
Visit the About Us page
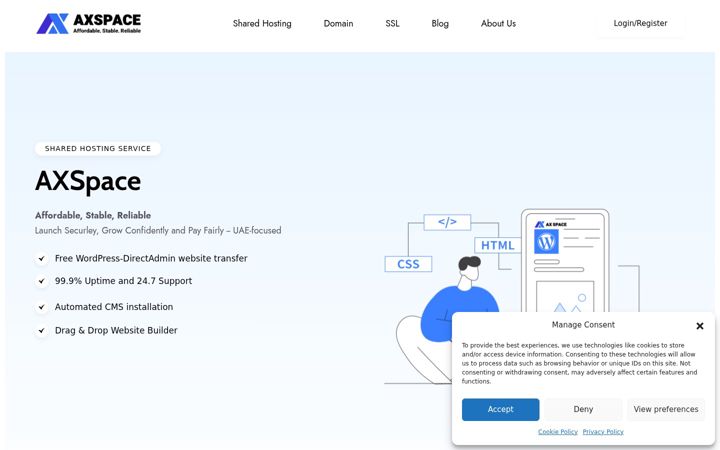(x=498, y=23)
